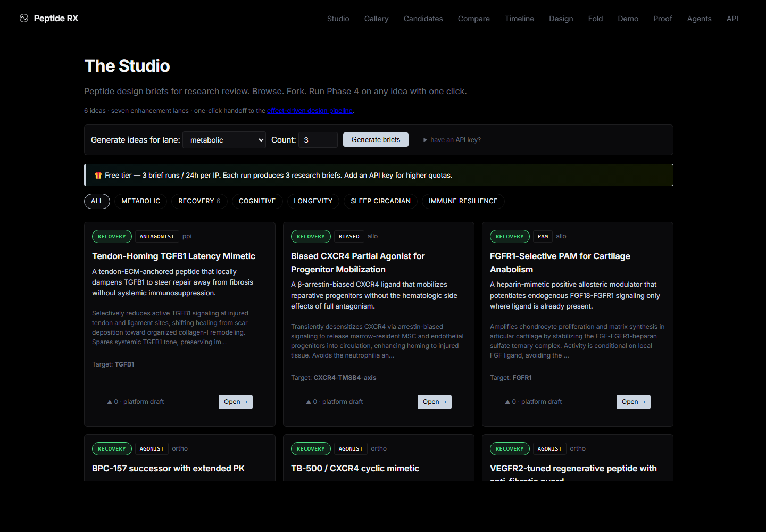Go to Studio in top navigation
The image size is (766, 532).
point(338,19)
